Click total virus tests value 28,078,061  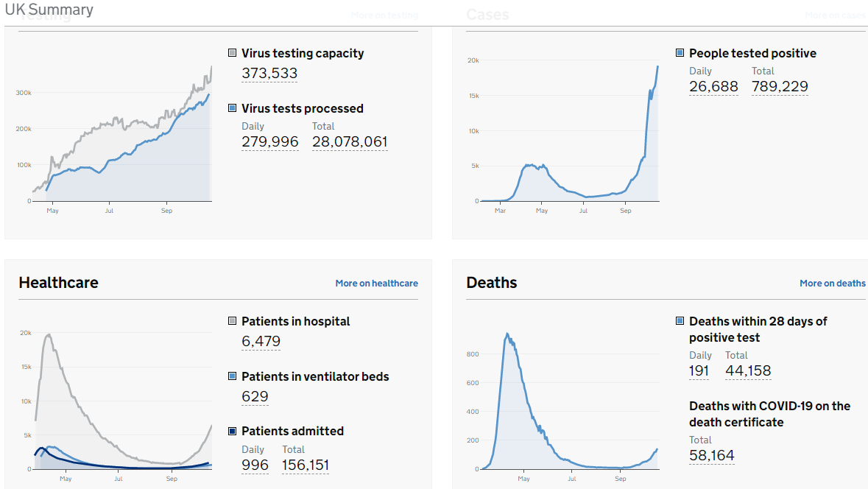pyautogui.click(x=350, y=141)
